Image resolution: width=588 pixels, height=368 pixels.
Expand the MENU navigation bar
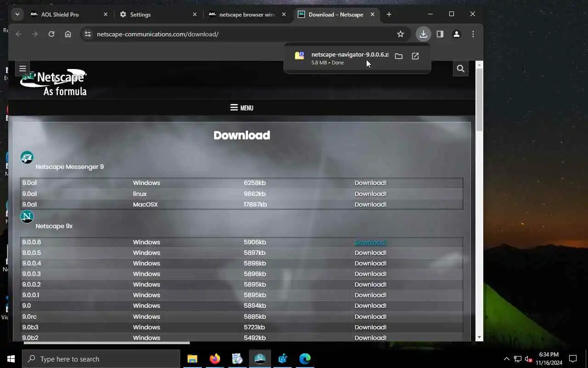242,108
